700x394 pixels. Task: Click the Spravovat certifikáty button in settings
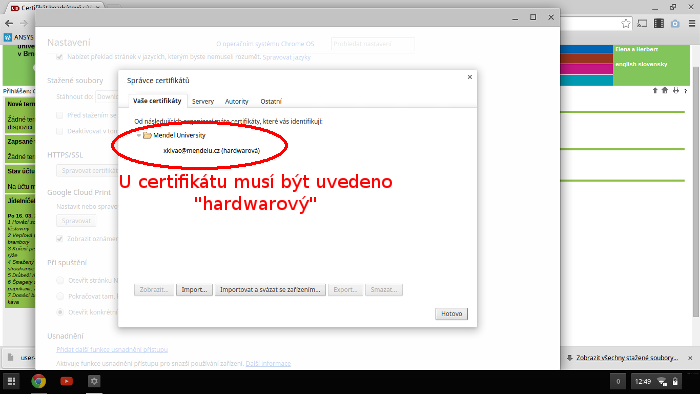[88, 170]
